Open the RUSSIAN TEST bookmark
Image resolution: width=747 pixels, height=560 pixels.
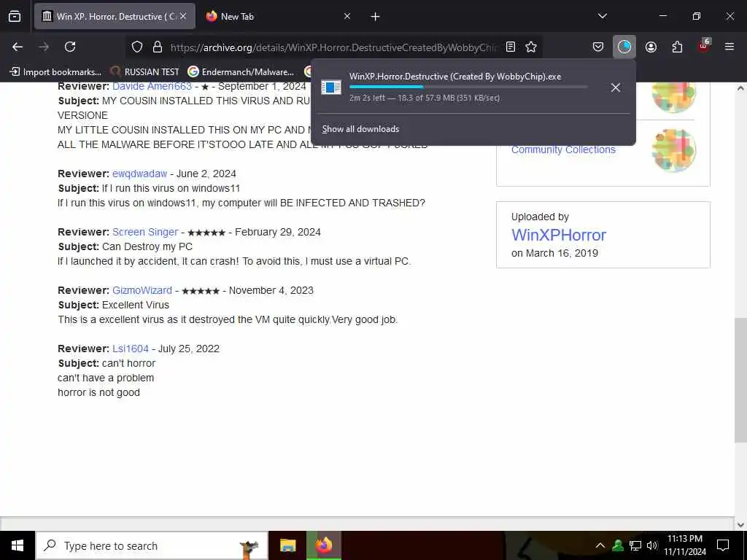pyautogui.click(x=145, y=72)
